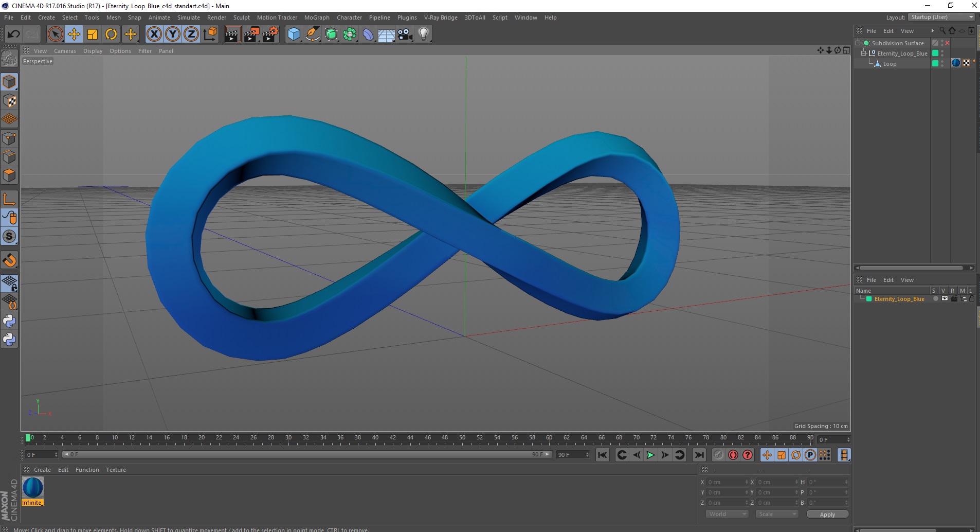980x532 pixels.
Task: Add a Camera object
Action: pos(405,34)
